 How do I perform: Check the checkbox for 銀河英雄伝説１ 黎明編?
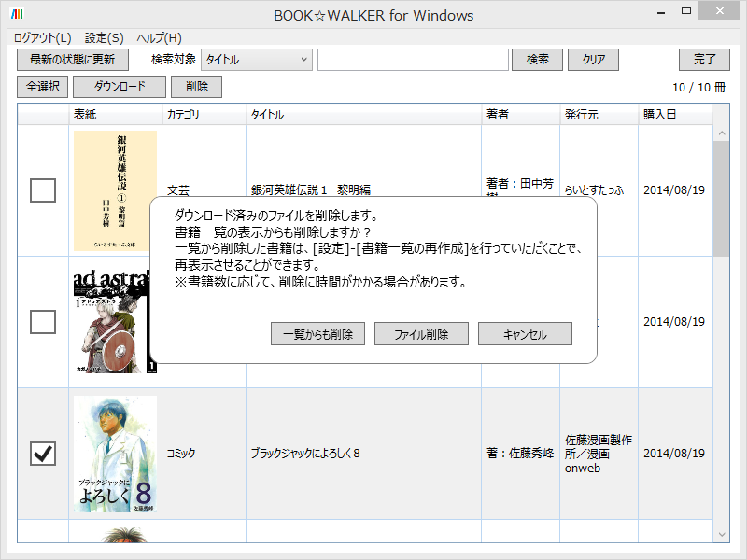[x=41, y=189]
